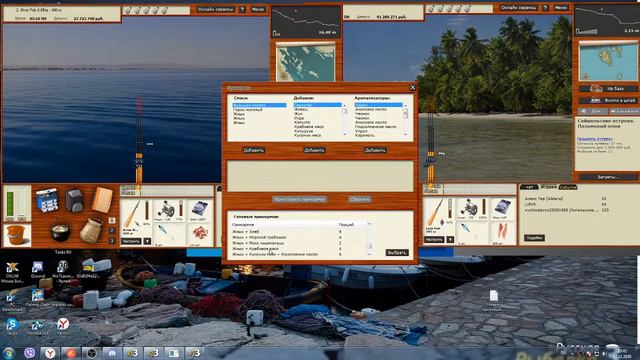Click the Выбрать button for ready baits
The height and width of the screenshot is (360, 640).
[397, 253]
